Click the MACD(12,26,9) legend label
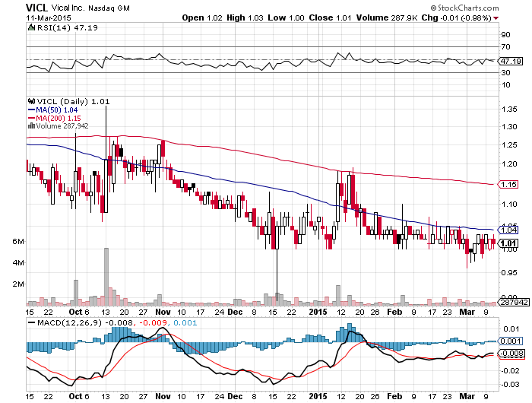The height and width of the screenshot is (403, 532). pos(70,322)
